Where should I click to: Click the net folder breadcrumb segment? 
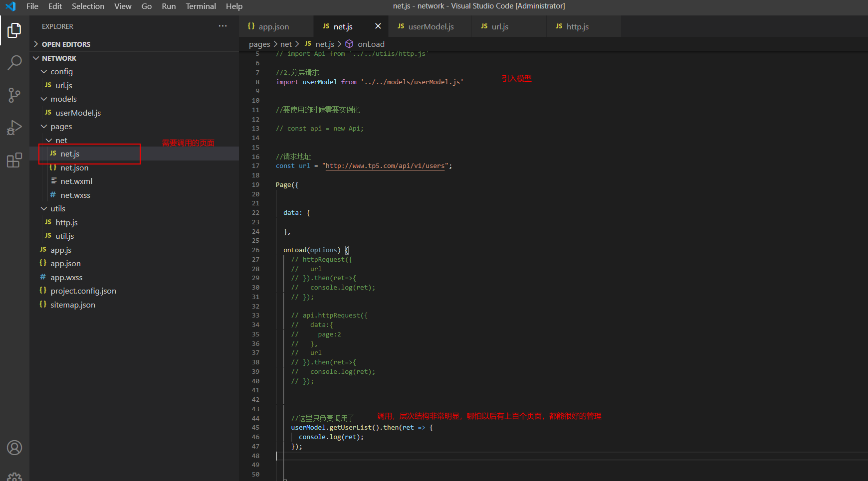286,44
